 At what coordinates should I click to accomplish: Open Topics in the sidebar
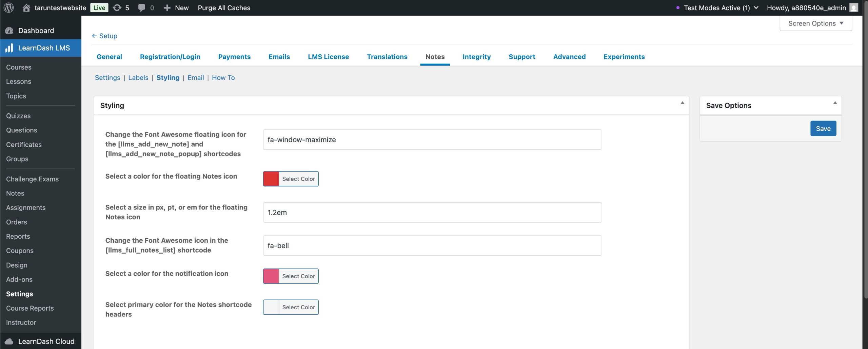click(x=16, y=96)
